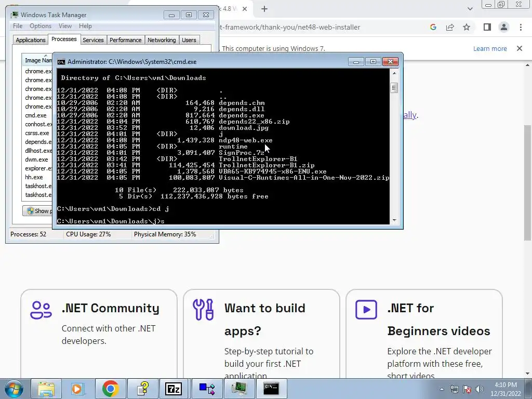Click the Chrome page vertical scrollbar thumb
The width and height of the screenshot is (532, 399).
pos(527,183)
